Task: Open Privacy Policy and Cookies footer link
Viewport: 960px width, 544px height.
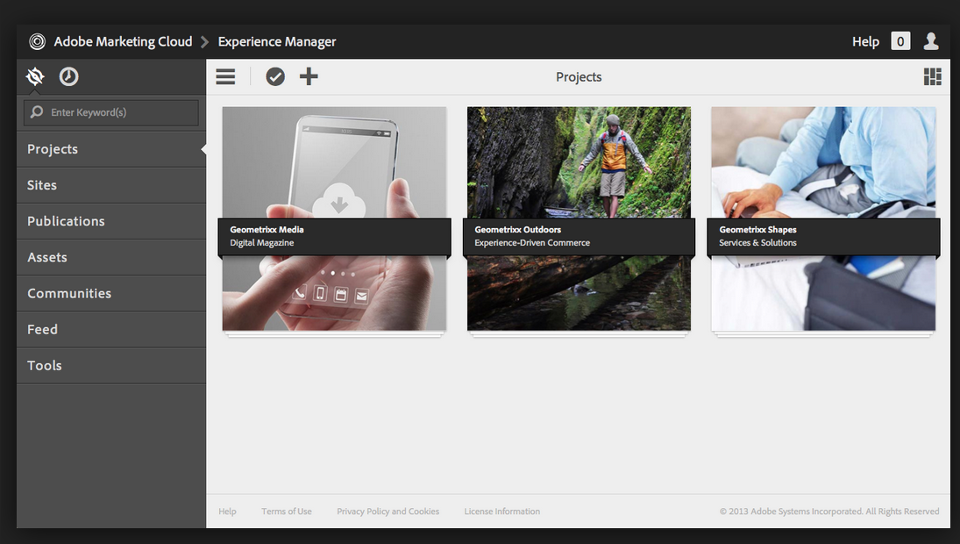Action: tap(388, 512)
